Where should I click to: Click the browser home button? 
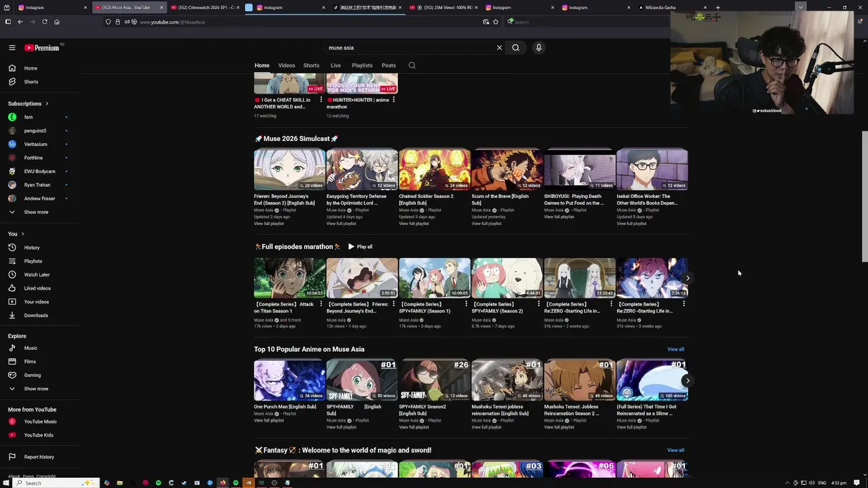(x=57, y=22)
